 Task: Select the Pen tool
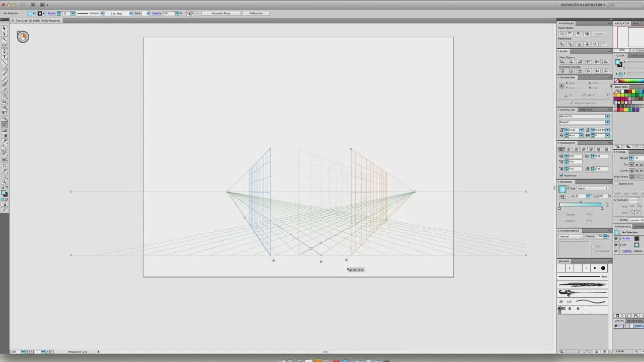point(5,51)
